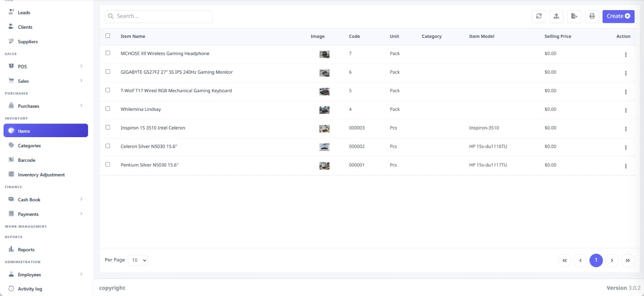Viewport: 644px width, 296px height.
Task: Click the print icon button
Action: click(592, 16)
